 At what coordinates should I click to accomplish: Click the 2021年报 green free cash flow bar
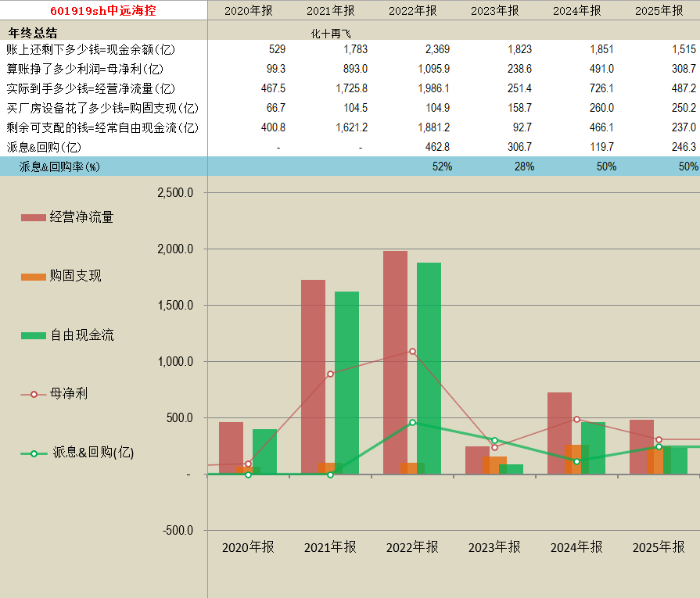coord(347,382)
